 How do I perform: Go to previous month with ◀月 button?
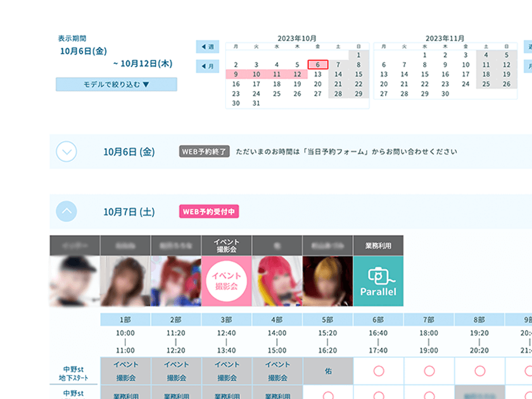click(x=208, y=66)
